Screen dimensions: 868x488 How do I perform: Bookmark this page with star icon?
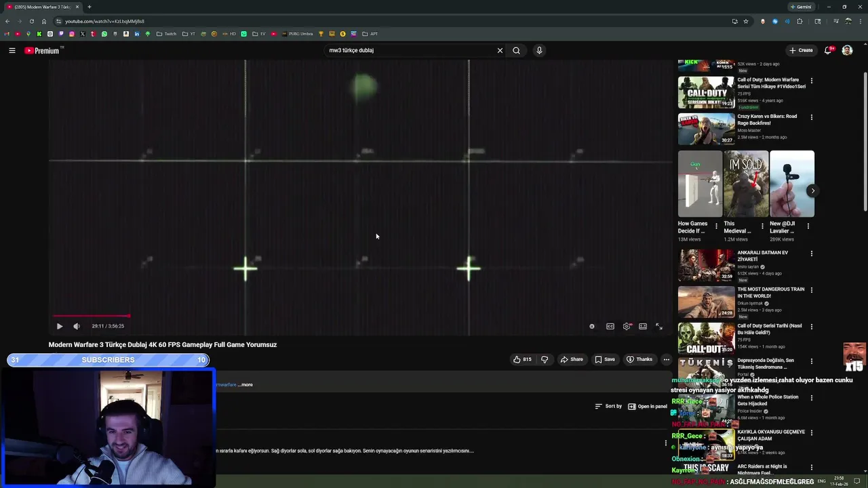click(746, 21)
